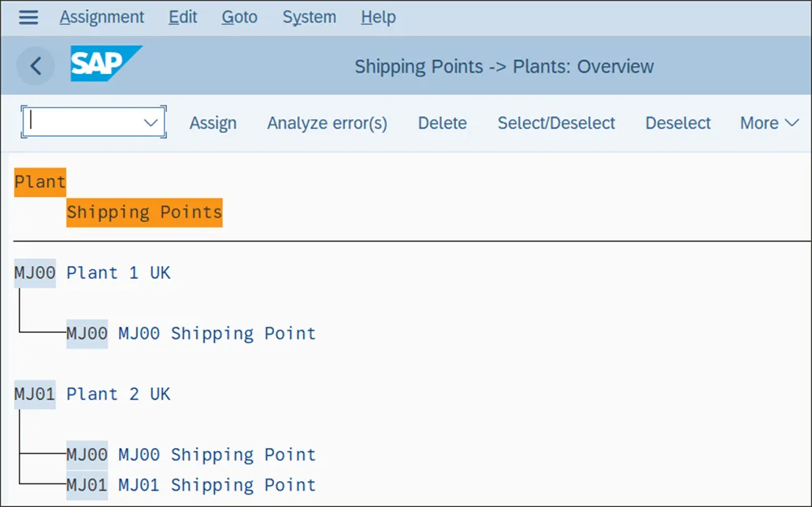Click the back arrow button
This screenshot has width=812, height=507.
point(35,66)
